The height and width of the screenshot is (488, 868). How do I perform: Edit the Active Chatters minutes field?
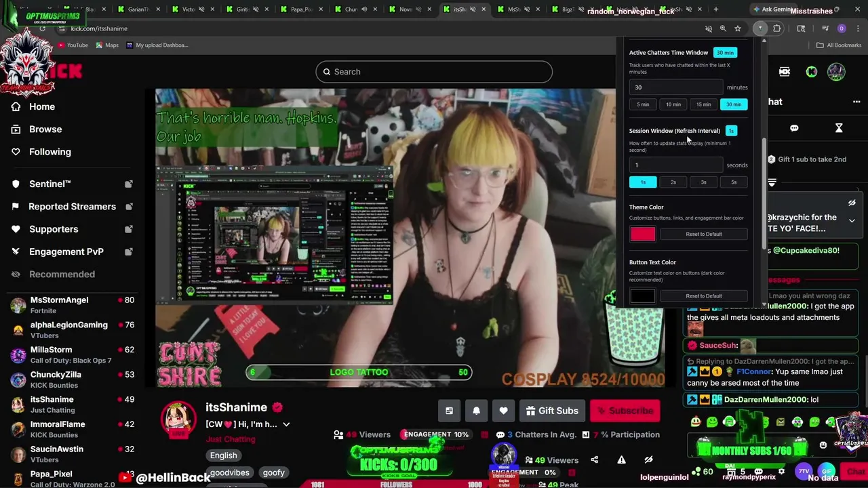[x=676, y=87]
